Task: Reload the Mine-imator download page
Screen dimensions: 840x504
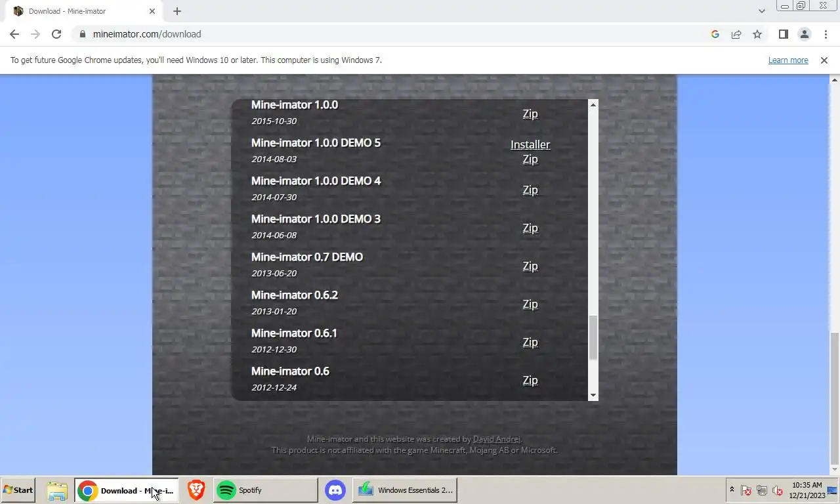Action: [56, 34]
